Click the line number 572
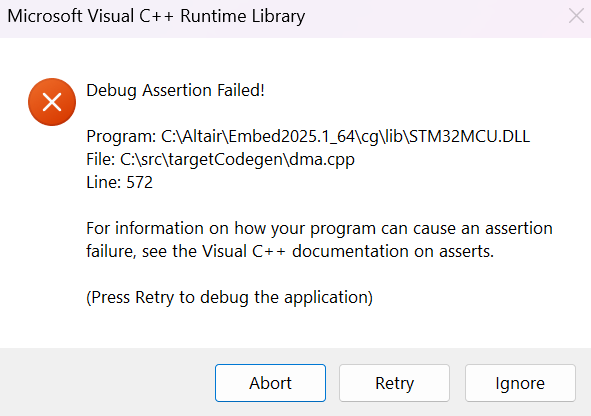 pyautogui.click(x=139, y=182)
